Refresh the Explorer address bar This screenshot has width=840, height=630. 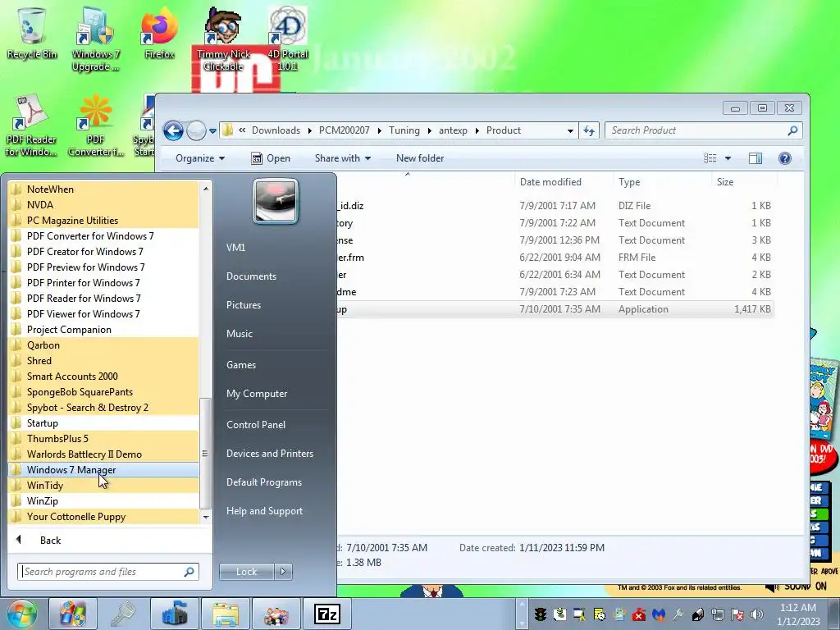589,130
